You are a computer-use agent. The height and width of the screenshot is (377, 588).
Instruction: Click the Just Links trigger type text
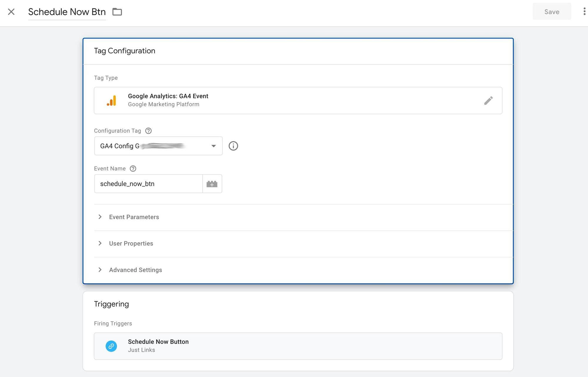pyautogui.click(x=141, y=350)
